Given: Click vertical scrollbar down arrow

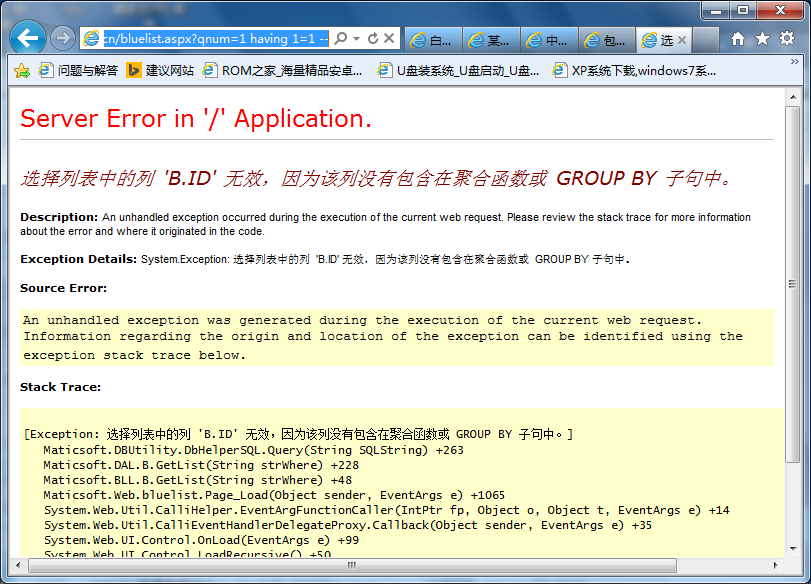Looking at the screenshot, I should [793, 549].
